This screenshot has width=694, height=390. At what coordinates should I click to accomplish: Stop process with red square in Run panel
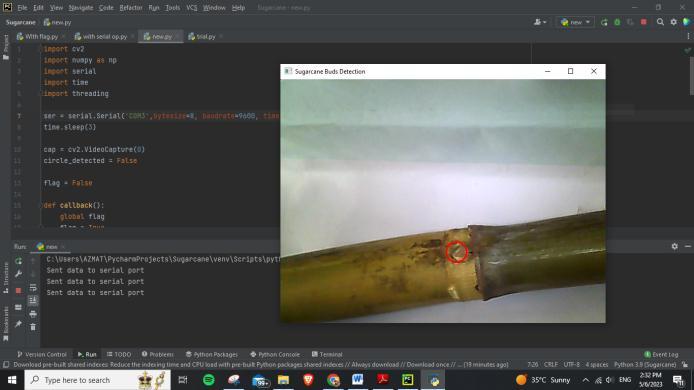(x=18, y=291)
